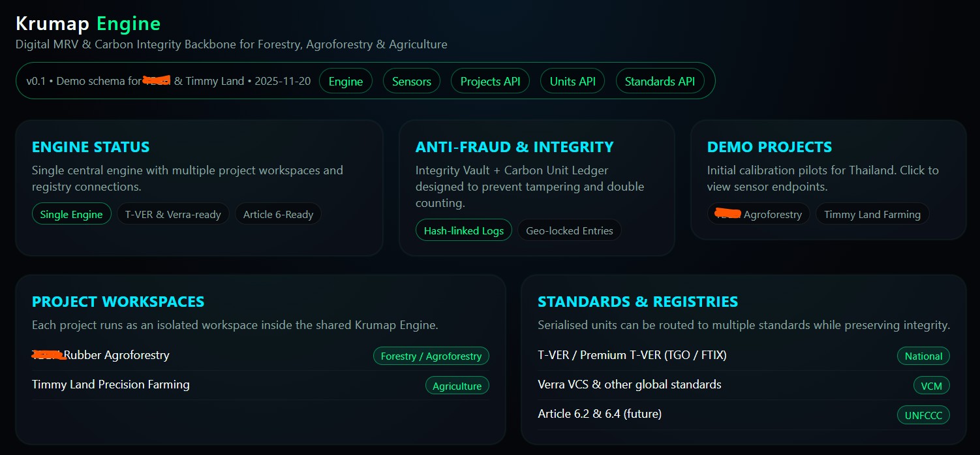This screenshot has height=455, width=980.
Task: Click the Article 6-Ready tag
Action: 278,214
